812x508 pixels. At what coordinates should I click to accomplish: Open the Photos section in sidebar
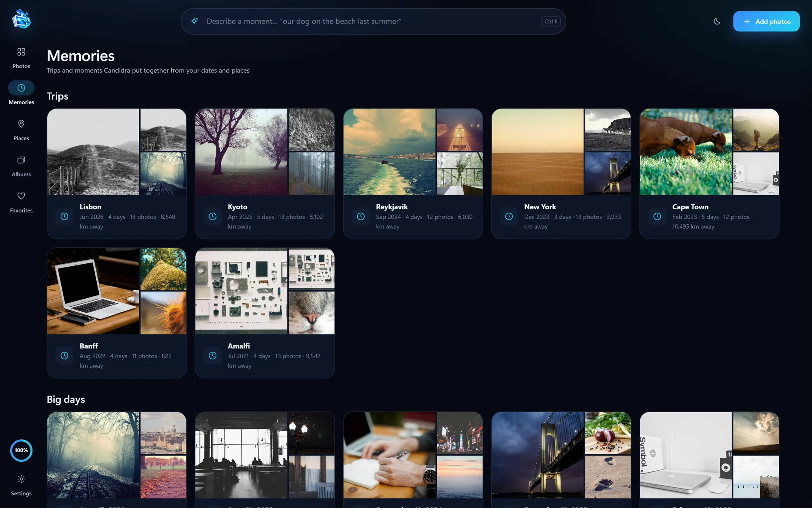(21, 58)
